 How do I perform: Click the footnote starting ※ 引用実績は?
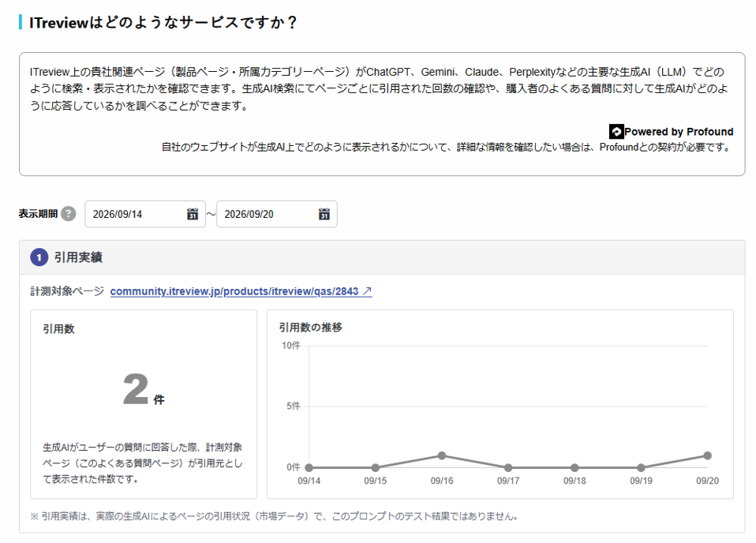click(x=274, y=516)
